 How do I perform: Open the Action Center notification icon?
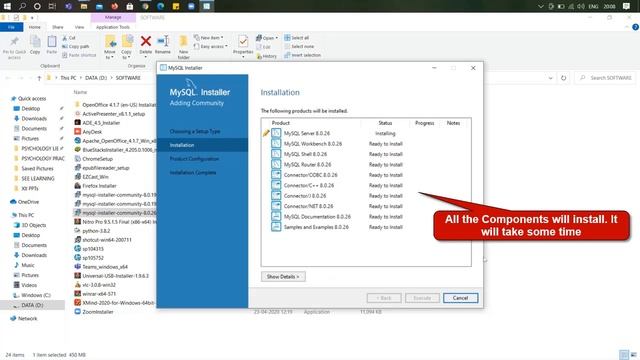coord(627,6)
